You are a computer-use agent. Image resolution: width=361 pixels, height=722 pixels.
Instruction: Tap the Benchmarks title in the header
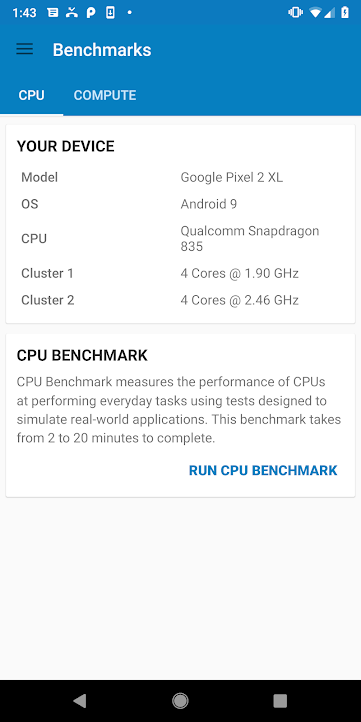pos(102,50)
